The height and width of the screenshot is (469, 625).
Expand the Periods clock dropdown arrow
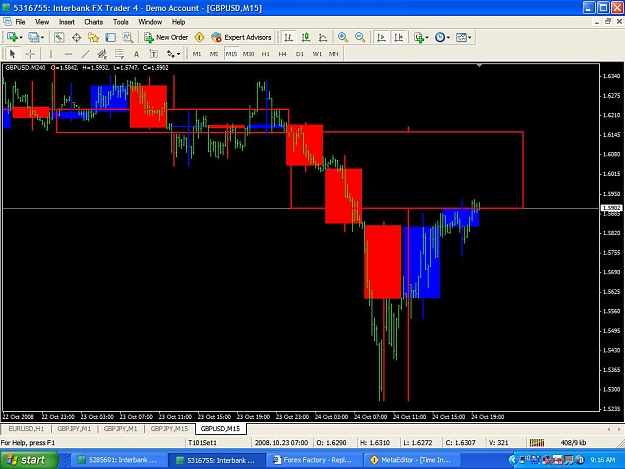[448, 37]
